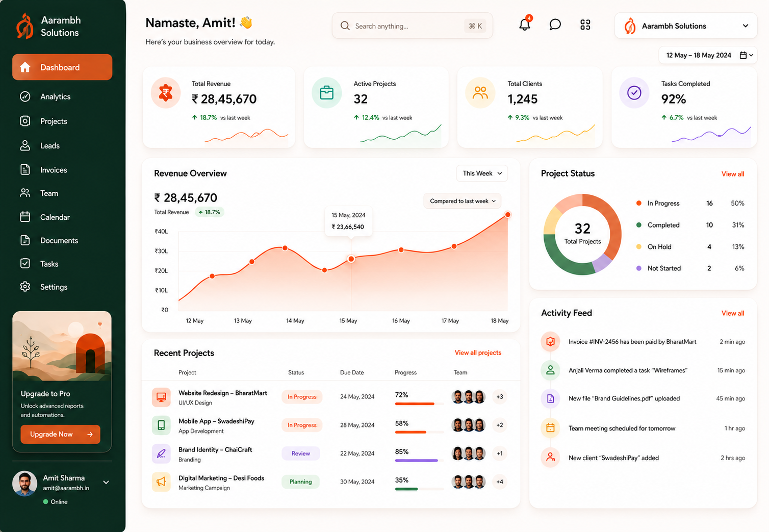
Task: Open the chat messages icon
Action: click(x=555, y=24)
